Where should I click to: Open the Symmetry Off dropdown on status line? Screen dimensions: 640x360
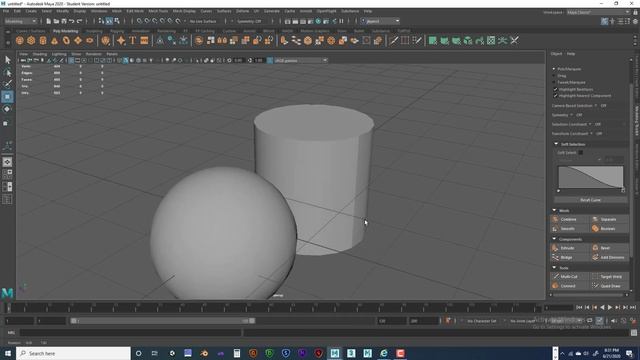(249, 21)
